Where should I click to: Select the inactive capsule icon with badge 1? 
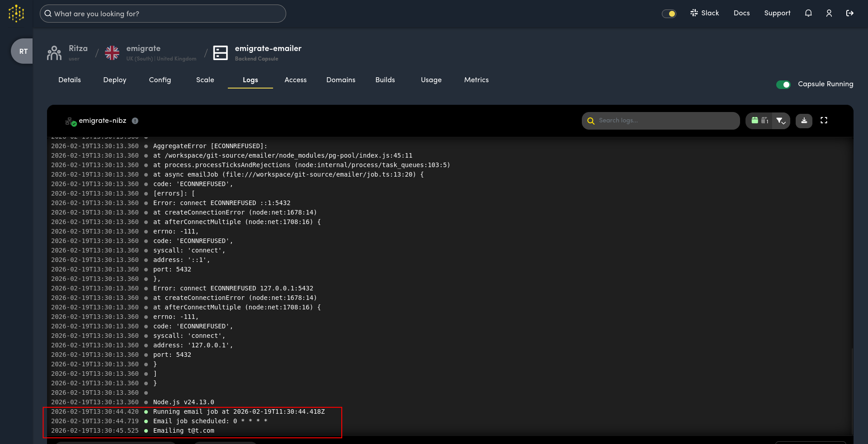tap(764, 120)
